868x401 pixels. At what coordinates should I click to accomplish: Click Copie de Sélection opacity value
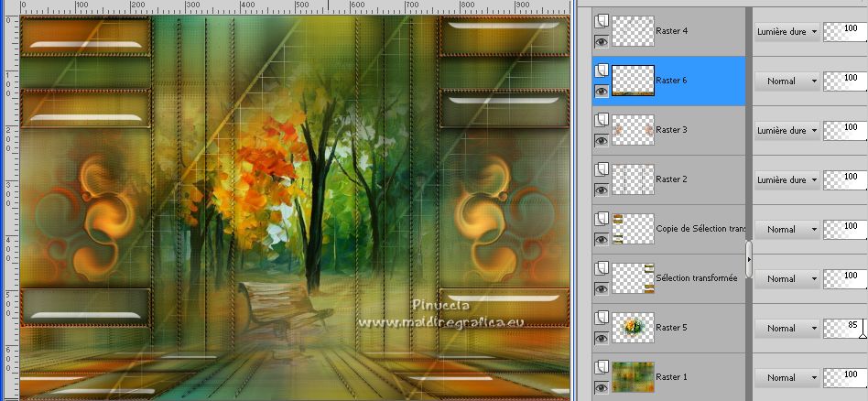[x=845, y=229]
